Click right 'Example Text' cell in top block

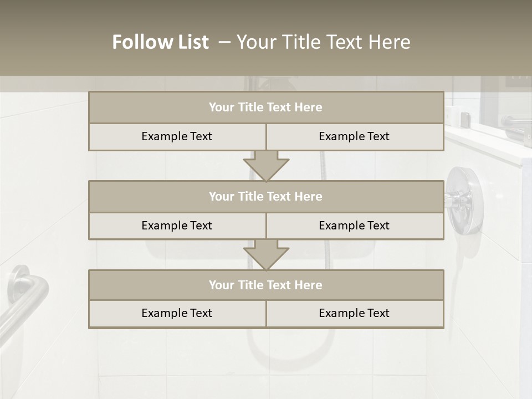[x=355, y=136]
